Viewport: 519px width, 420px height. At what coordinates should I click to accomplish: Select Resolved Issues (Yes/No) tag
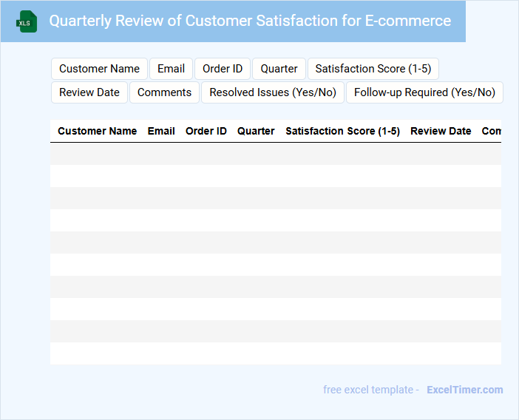click(273, 92)
